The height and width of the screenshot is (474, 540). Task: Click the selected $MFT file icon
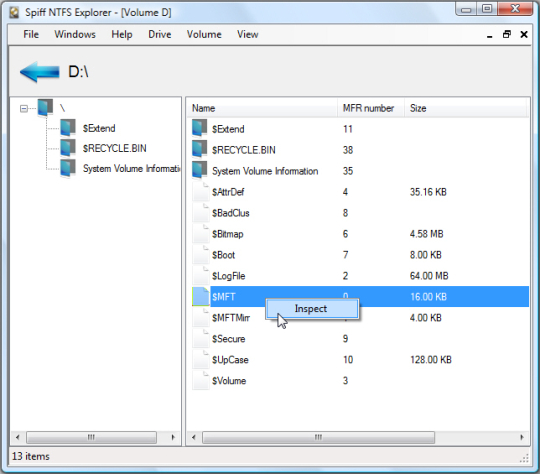click(201, 296)
